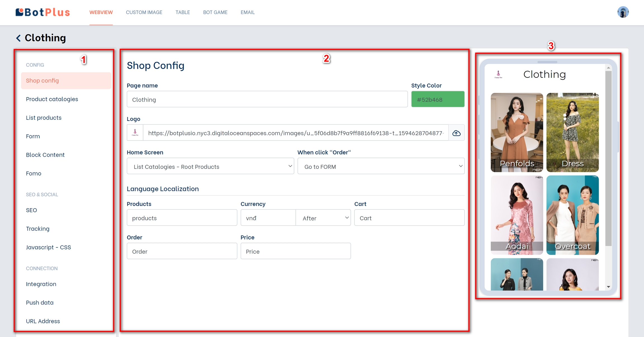Click the logo upload cloud icon
644x337 pixels.
[x=456, y=133]
